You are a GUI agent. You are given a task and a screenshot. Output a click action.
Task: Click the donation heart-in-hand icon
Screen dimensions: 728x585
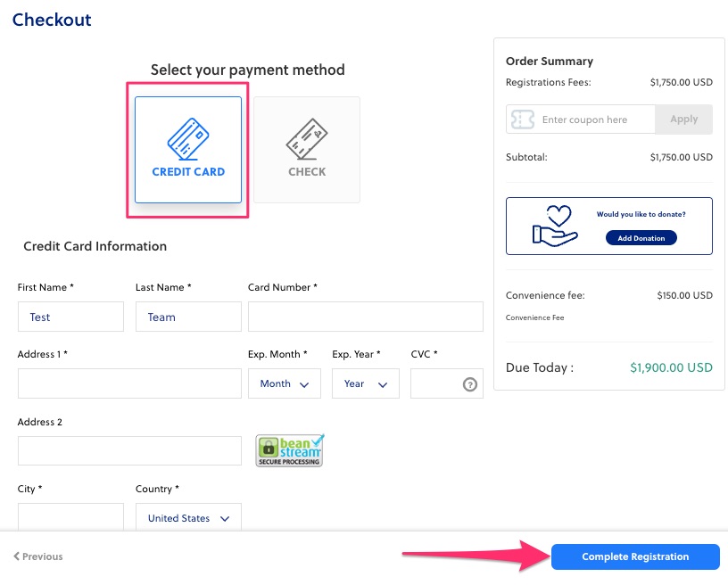pos(556,226)
